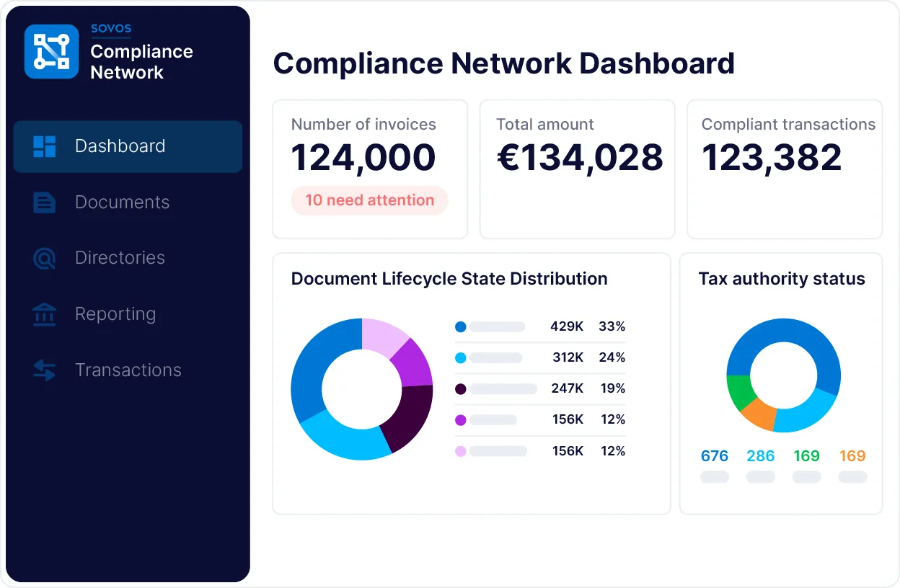Click the '10 need attention' badge

(369, 200)
